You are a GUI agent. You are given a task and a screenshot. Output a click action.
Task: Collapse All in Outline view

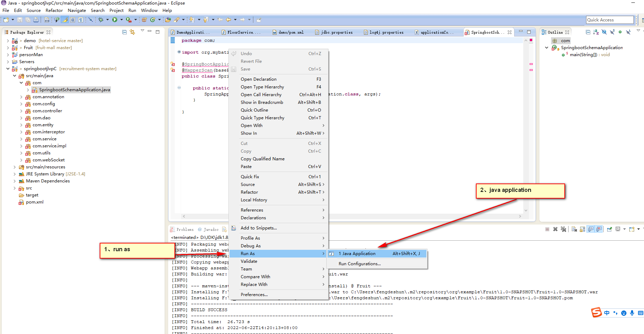click(x=588, y=32)
